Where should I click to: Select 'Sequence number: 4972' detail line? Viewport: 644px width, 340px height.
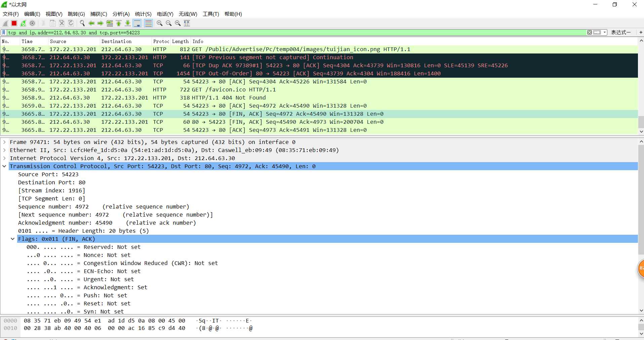point(104,206)
